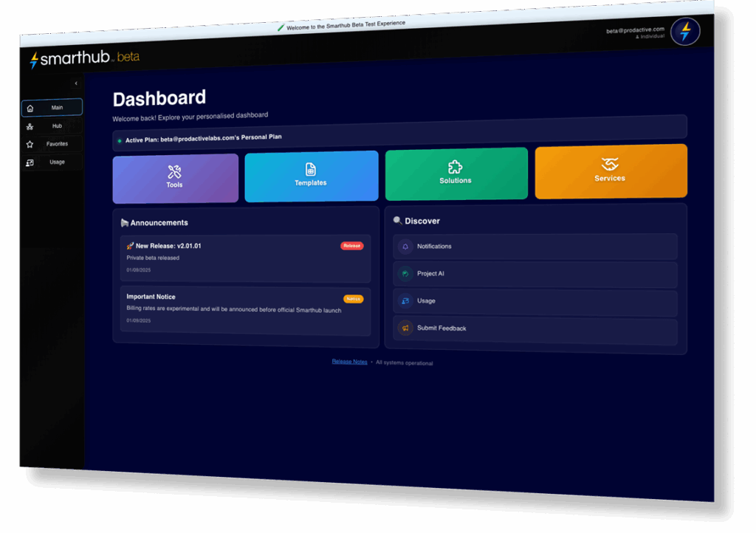
Task: Click the Hub network icon in sidebar
Action: coord(30,127)
